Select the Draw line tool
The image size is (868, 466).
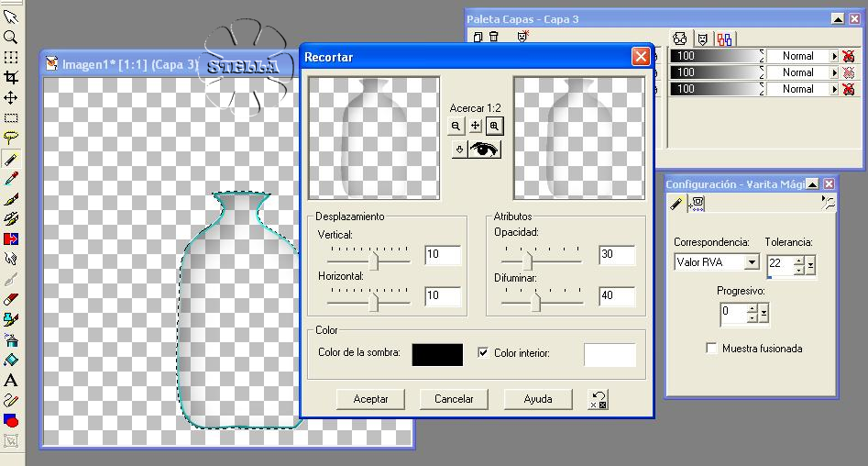coord(10,401)
